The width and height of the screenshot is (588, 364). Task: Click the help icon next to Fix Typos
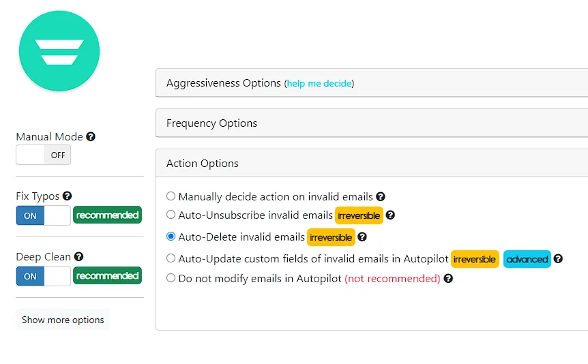pyautogui.click(x=67, y=196)
